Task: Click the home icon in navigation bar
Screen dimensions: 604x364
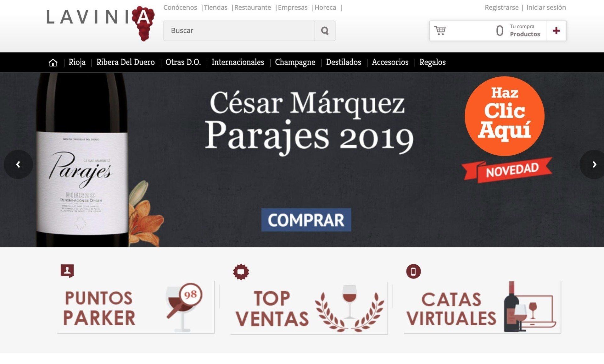Action: pyautogui.click(x=53, y=63)
